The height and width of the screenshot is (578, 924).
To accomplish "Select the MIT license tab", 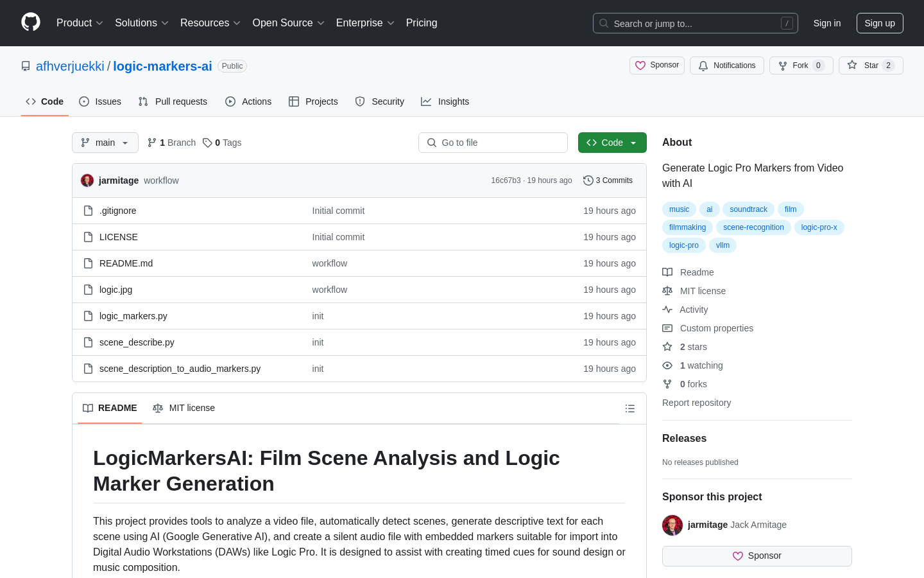I will pos(184,408).
